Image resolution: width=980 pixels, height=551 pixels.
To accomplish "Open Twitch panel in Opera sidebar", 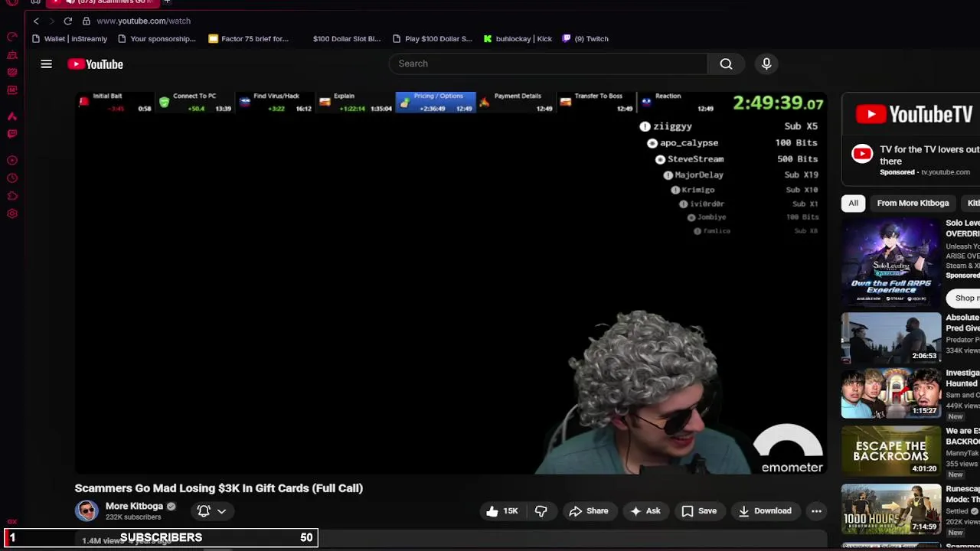I will (12, 134).
